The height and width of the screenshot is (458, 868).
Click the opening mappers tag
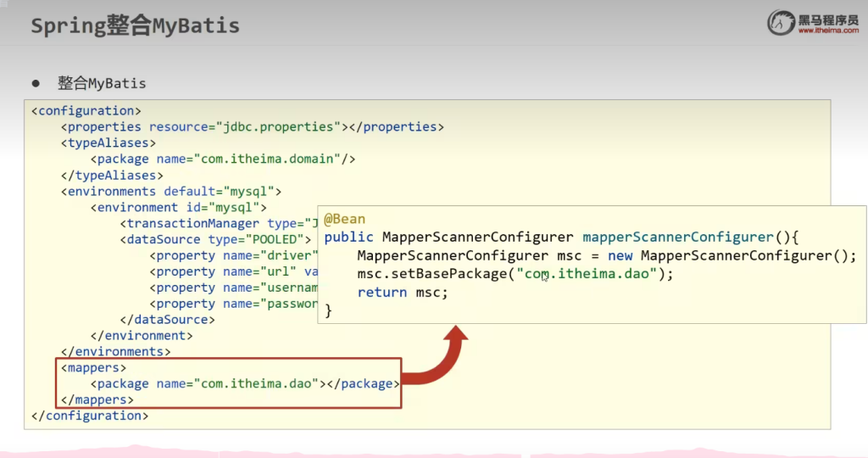tap(93, 368)
